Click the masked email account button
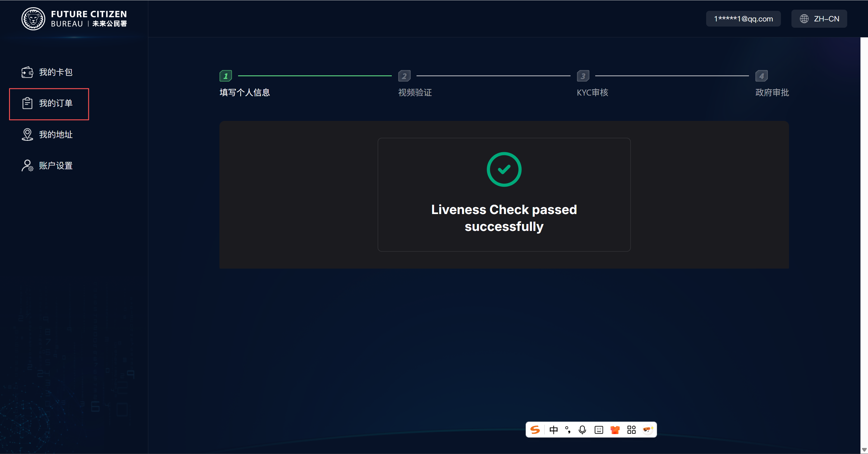This screenshot has width=868, height=454. pyautogui.click(x=743, y=19)
